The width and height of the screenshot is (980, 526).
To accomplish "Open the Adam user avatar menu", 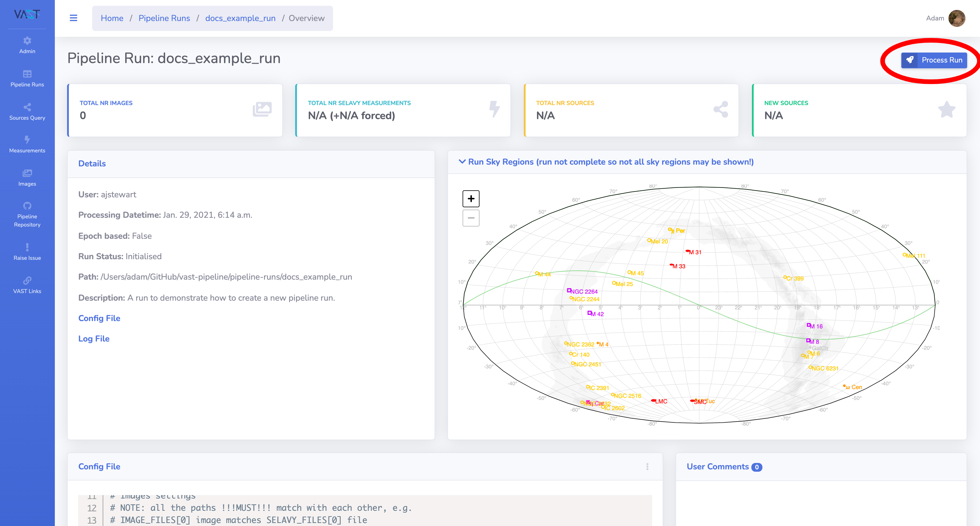I will (957, 18).
